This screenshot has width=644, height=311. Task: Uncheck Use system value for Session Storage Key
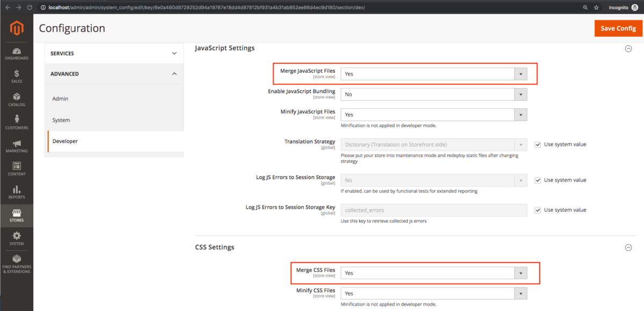point(537,210)
